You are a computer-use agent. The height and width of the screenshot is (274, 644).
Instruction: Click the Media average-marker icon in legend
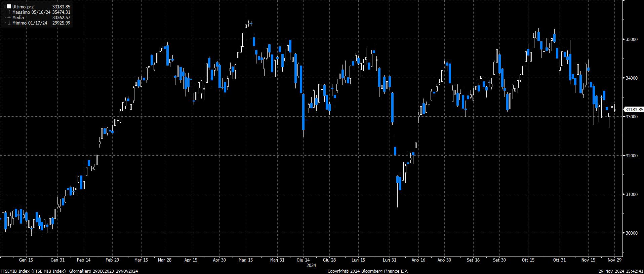point(9,17)
